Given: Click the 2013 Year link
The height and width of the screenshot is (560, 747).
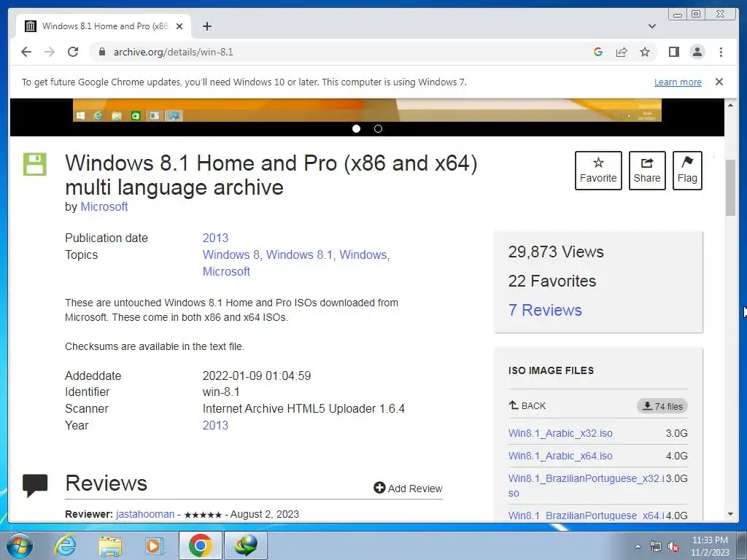Looking at the screenshot, I should point(215,425).
